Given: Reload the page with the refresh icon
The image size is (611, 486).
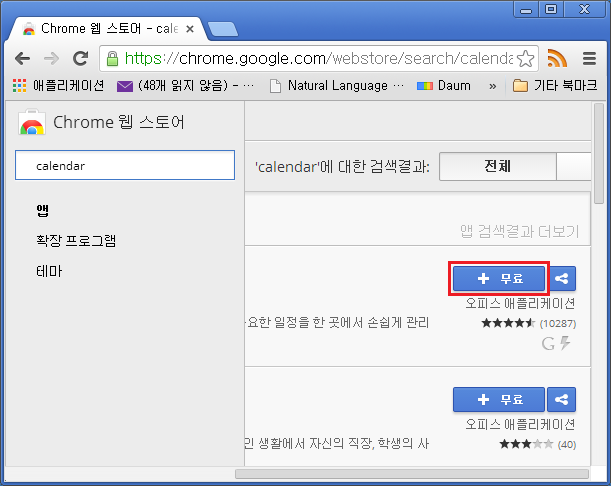Looking at the screenshot, I should click(81, 58).
